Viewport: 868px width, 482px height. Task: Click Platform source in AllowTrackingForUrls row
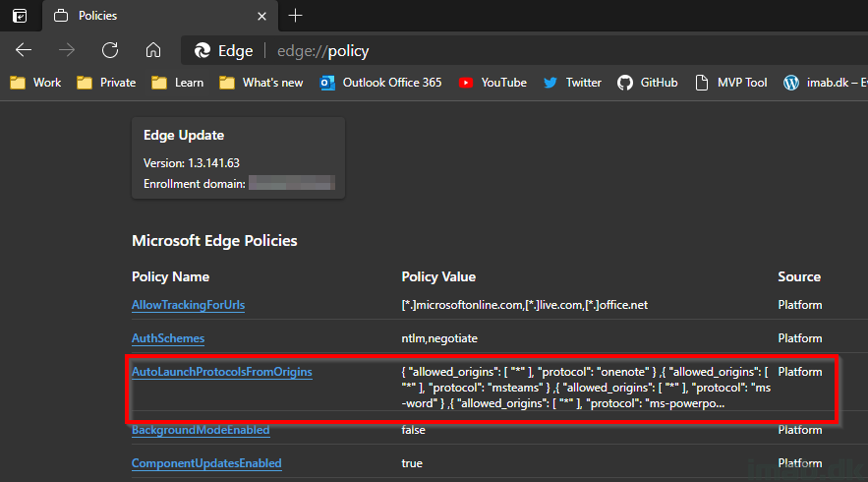[800, 305]
